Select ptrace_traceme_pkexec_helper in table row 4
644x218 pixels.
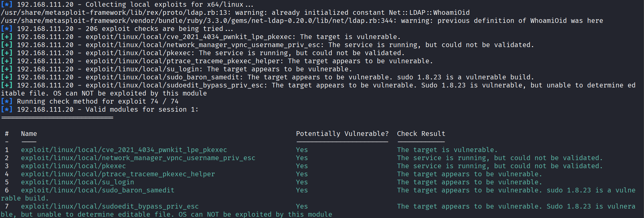tap(118, 174)
